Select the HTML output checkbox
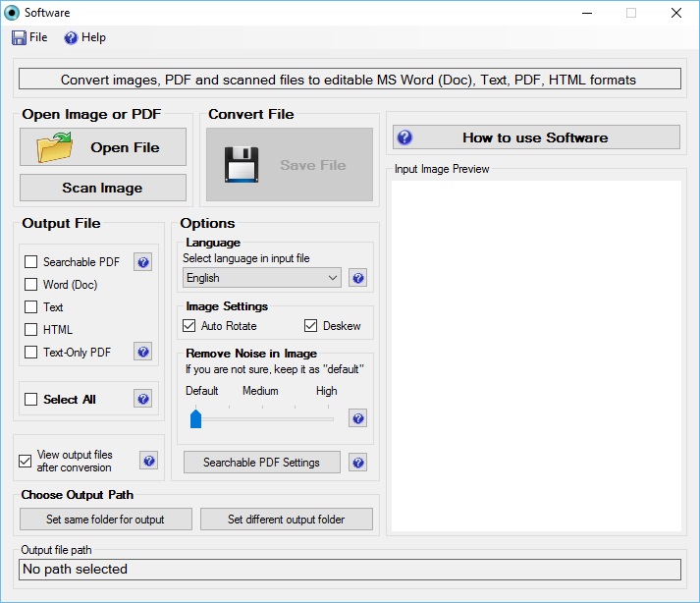The image size is (700, 603). pyautogui.click(x=30, y=330)
